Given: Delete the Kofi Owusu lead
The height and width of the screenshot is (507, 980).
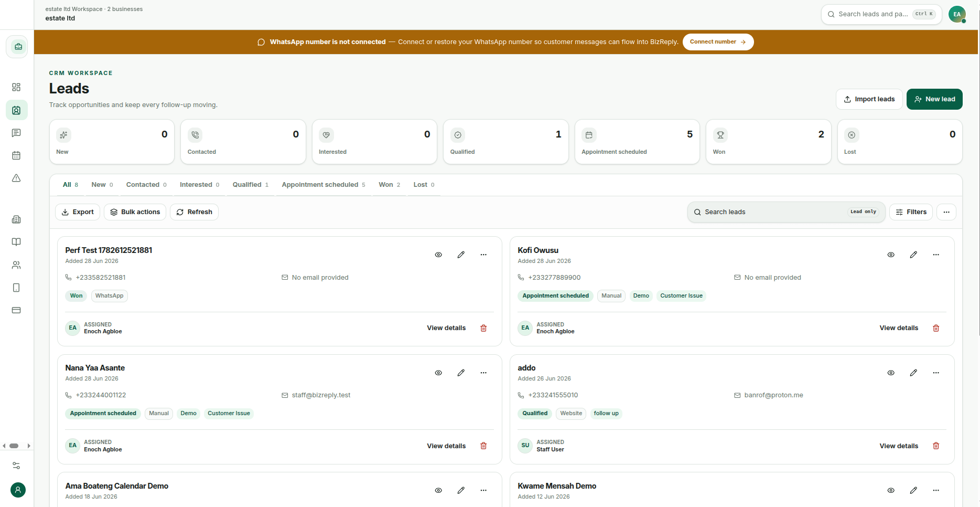Looking at the screenshot, I should point(936,328).
